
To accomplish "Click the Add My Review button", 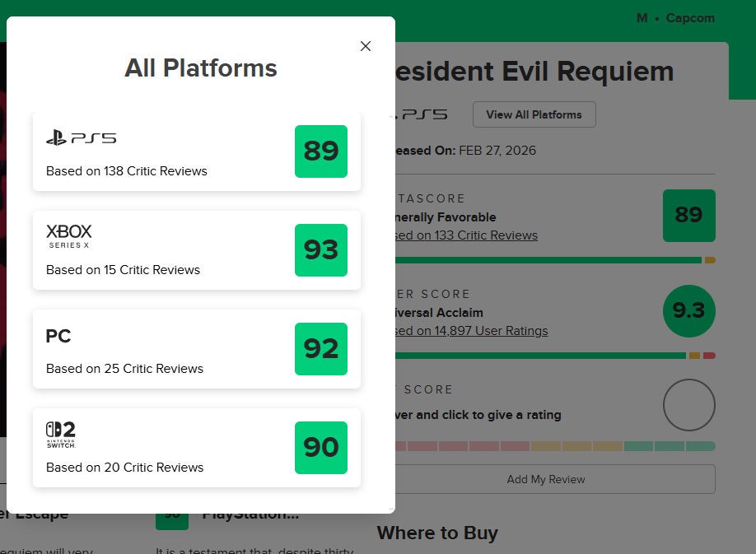I will pos(555,479).
